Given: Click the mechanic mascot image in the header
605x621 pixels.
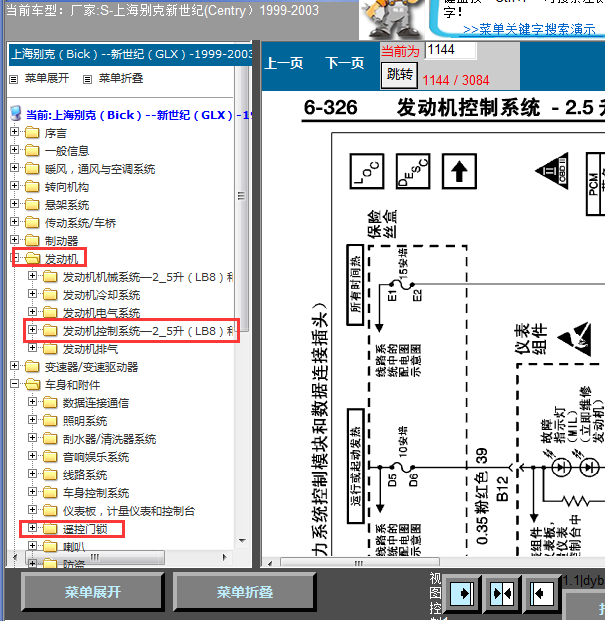Looking at the screenshot, I should 391,19.
